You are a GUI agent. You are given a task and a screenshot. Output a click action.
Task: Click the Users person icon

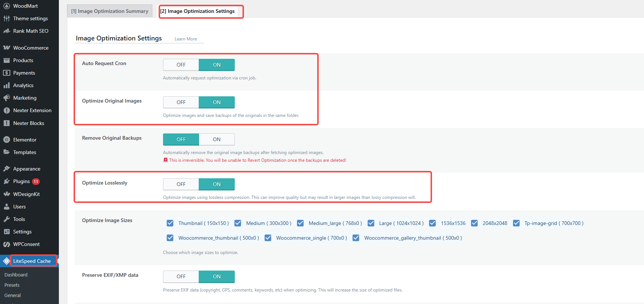7,207
